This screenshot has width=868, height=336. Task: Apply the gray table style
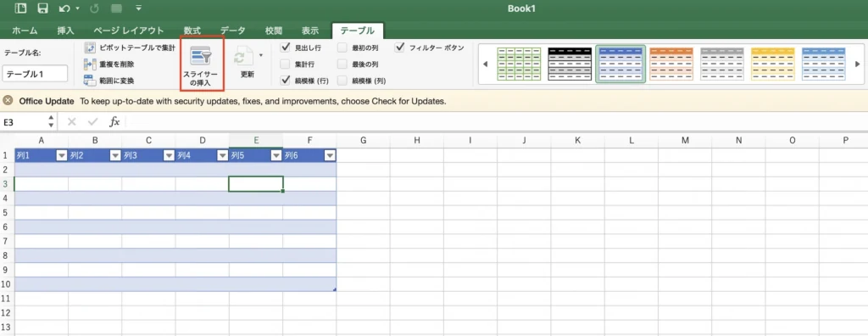722,64
